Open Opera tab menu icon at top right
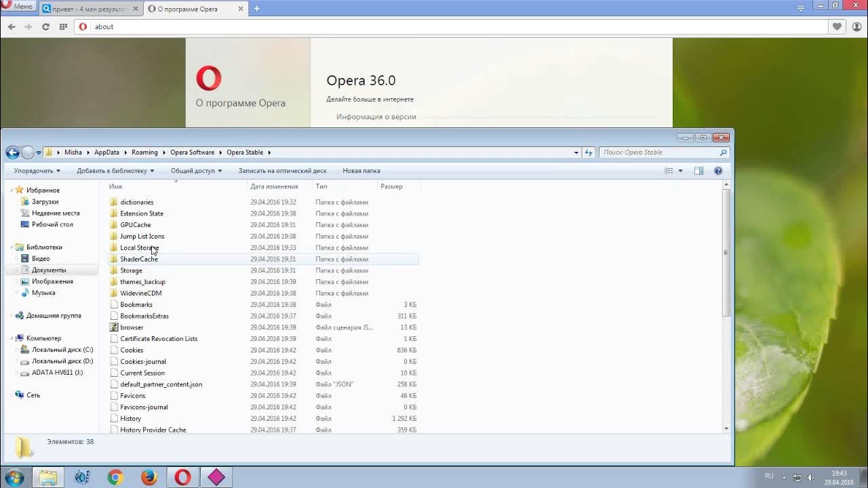This screenshot has height=488, width=868. pos(801,7)
